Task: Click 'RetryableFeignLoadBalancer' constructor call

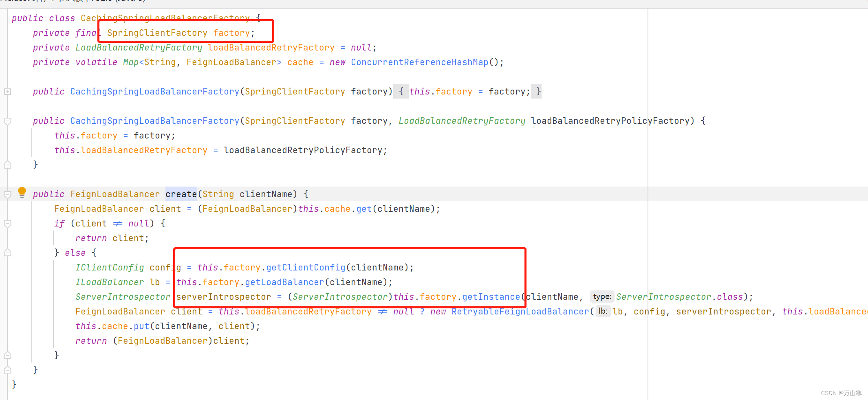Action: pos(520,312)
